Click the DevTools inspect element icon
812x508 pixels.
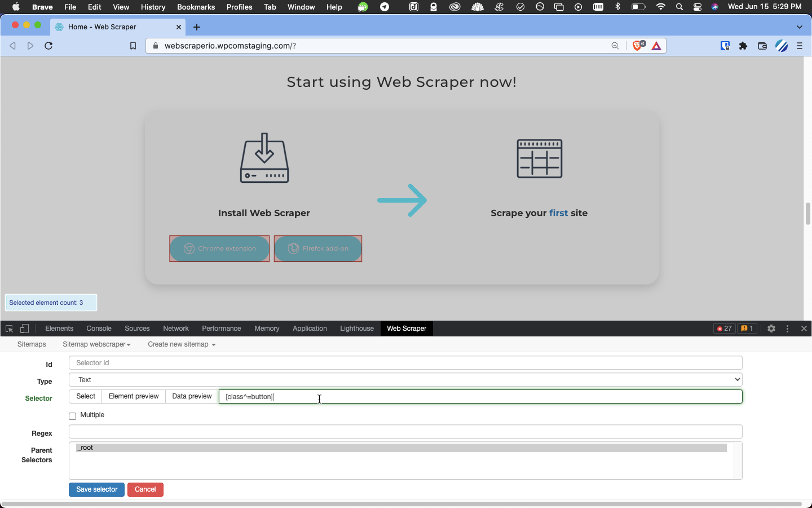9,329
